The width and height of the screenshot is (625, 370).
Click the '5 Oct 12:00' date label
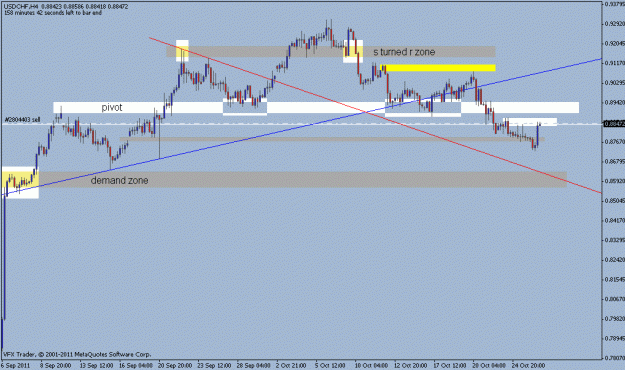click(330, 365)
